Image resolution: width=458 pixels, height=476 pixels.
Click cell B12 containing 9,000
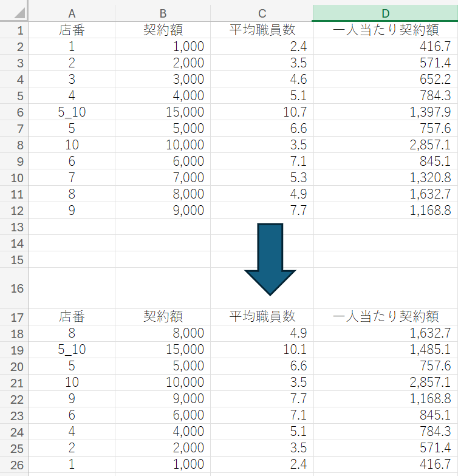[x=163, y=210]
